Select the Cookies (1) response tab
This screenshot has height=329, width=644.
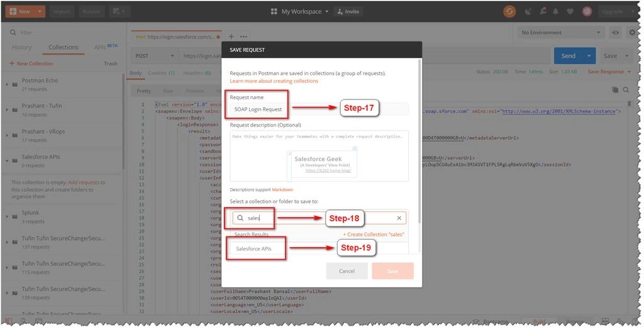click(x=161, y=73)
